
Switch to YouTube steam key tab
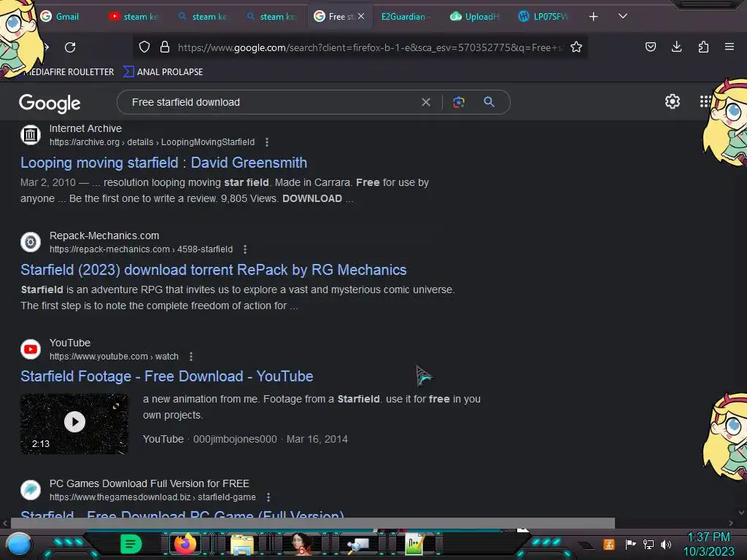(x=133, y=17)
